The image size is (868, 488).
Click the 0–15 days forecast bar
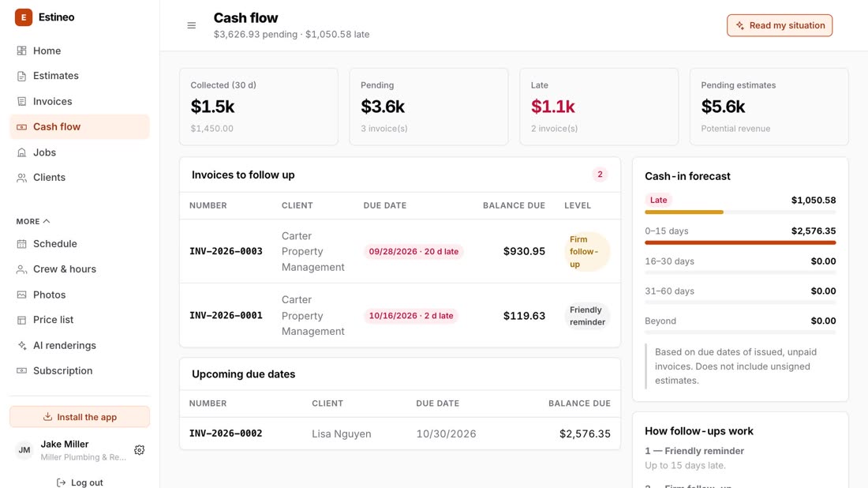click(740, 242)
